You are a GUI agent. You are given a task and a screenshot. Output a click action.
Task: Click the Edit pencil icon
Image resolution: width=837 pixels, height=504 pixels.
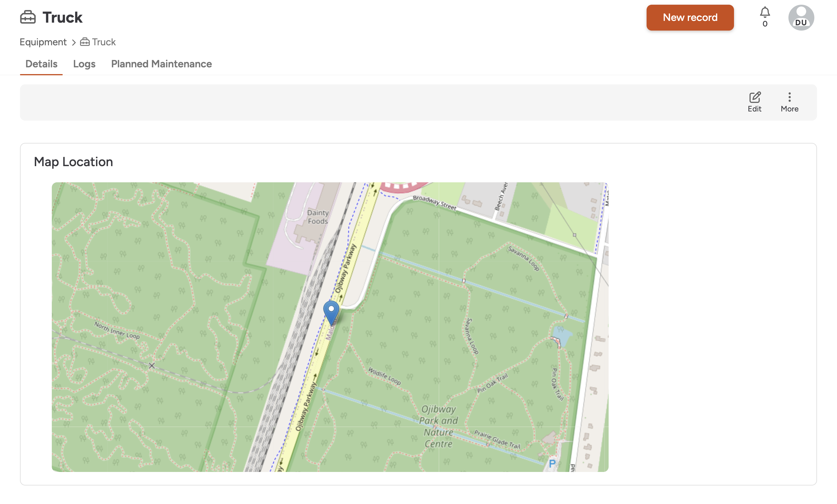pos(755,98)
